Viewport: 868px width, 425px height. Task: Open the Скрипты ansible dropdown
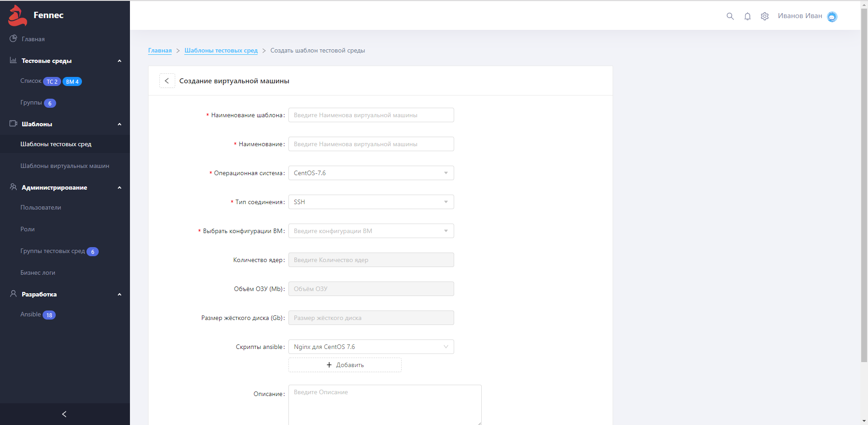tap(371, 347)
